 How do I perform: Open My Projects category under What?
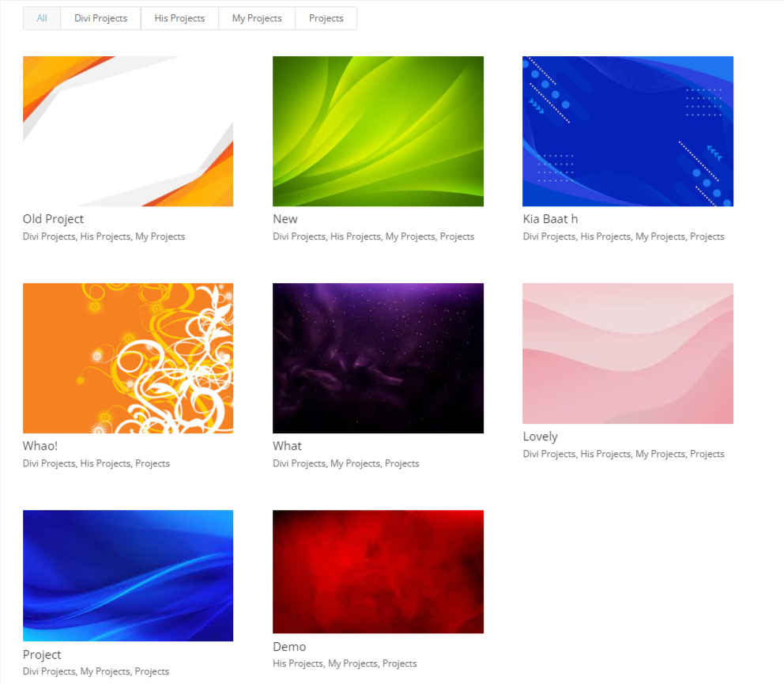coord(355,463)
